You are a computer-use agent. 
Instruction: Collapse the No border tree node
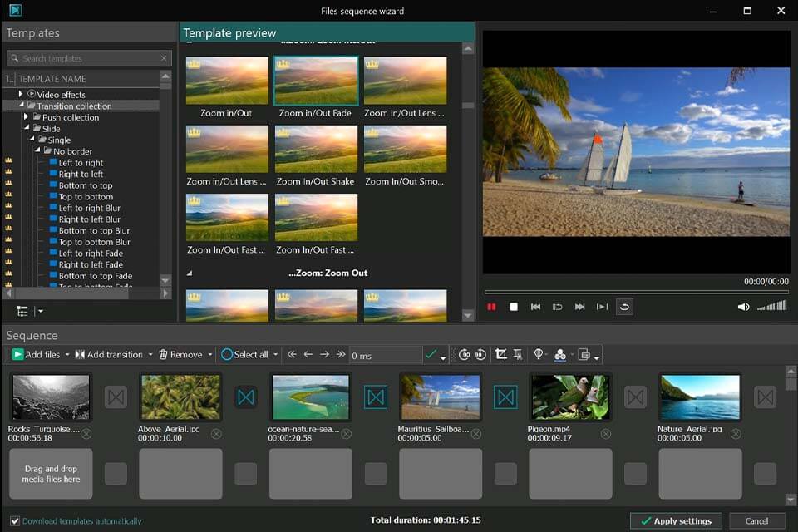click(37, 150)
